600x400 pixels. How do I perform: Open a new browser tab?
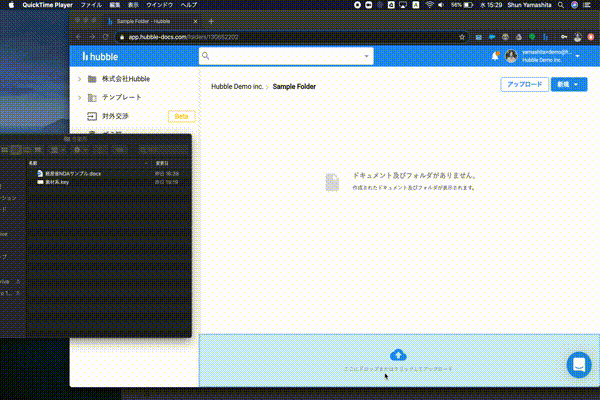(211, 21)
